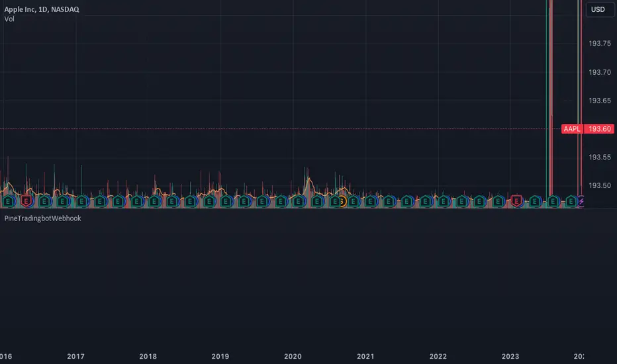Open first green earnings marker after 2017 gridline
The image size is (617, 364).
click(82, 201)
